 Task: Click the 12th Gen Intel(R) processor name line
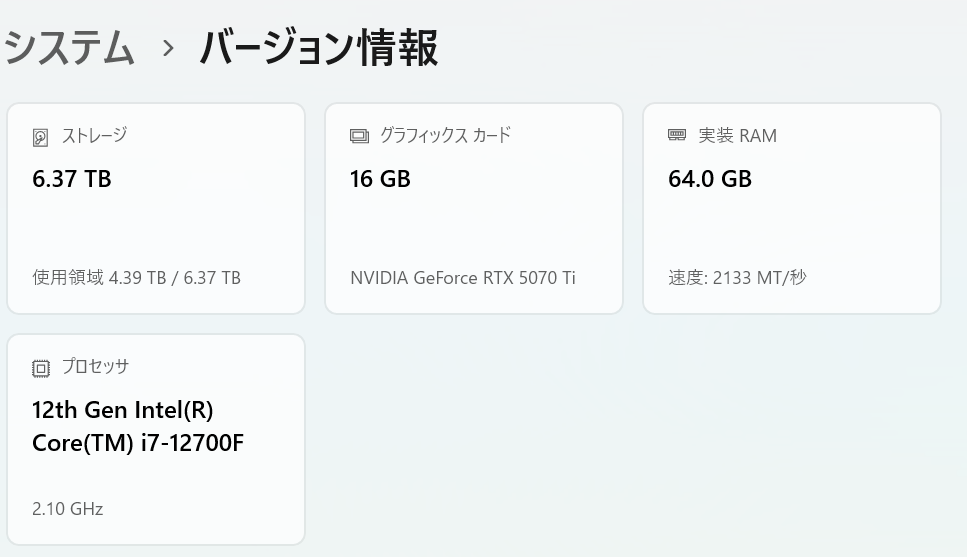coord(123,410)
